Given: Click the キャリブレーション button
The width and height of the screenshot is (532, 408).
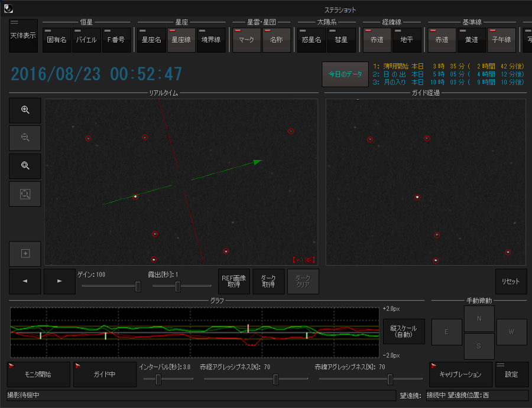Looking at the screenshot, I should [x=459, y=374].
